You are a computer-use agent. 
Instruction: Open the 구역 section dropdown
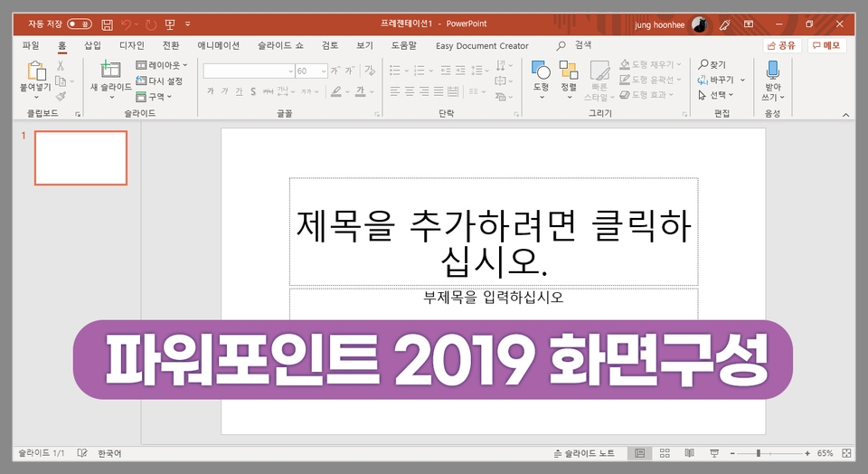click(154, 97)
